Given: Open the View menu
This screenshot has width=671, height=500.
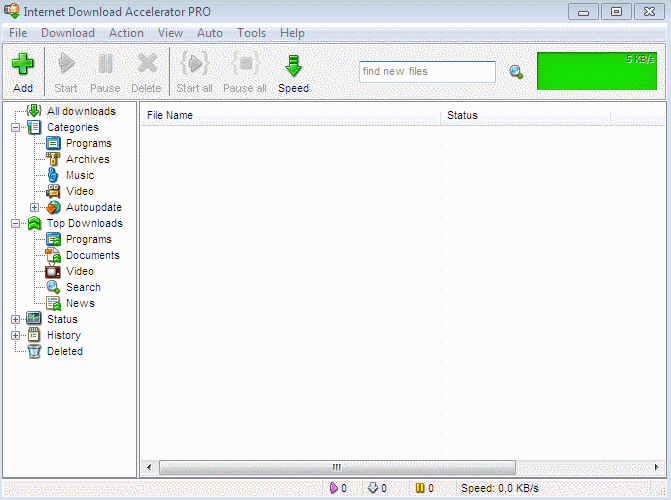Looking at the screenshot, I should tap(170, 33).
